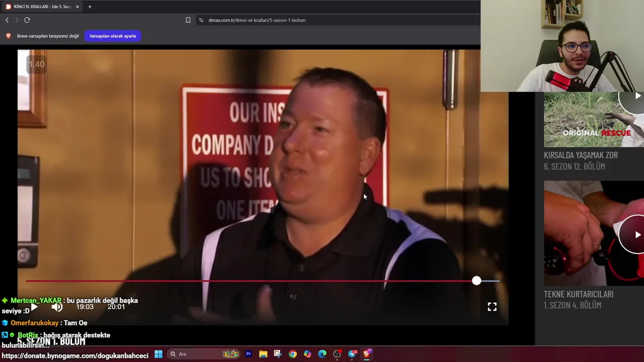This screenshot has width=644, height=362.
Task: Click KIRSALDA YAŞAMAK ZOR title link
Action: (x=581, y=155)
